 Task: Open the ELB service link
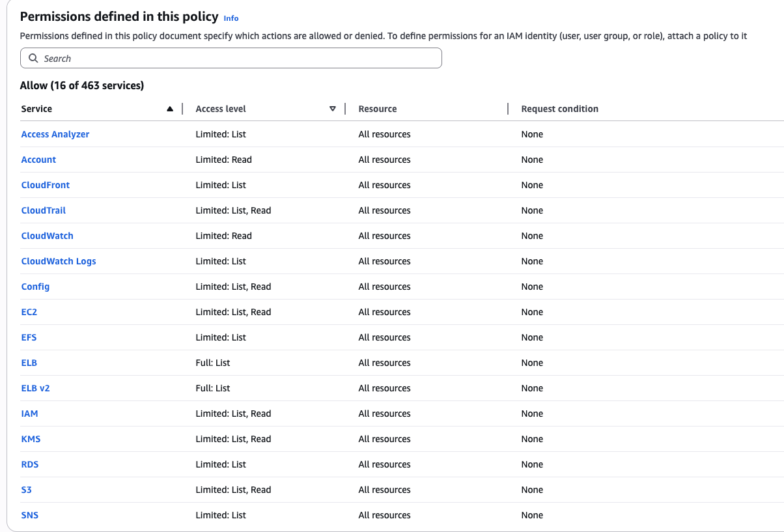[x=29, y=363]
